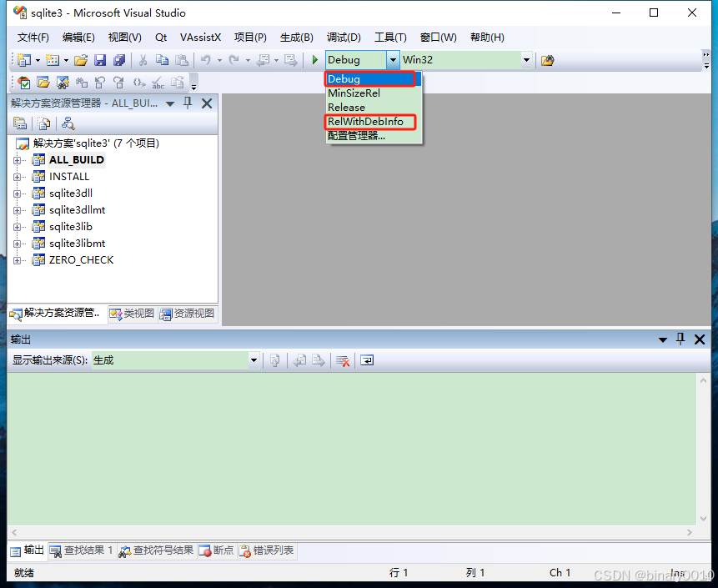The height and width of the screenshot is (588, 718).
Task: Click the New Project toolbar icon
Action: [x=24, y=60]
